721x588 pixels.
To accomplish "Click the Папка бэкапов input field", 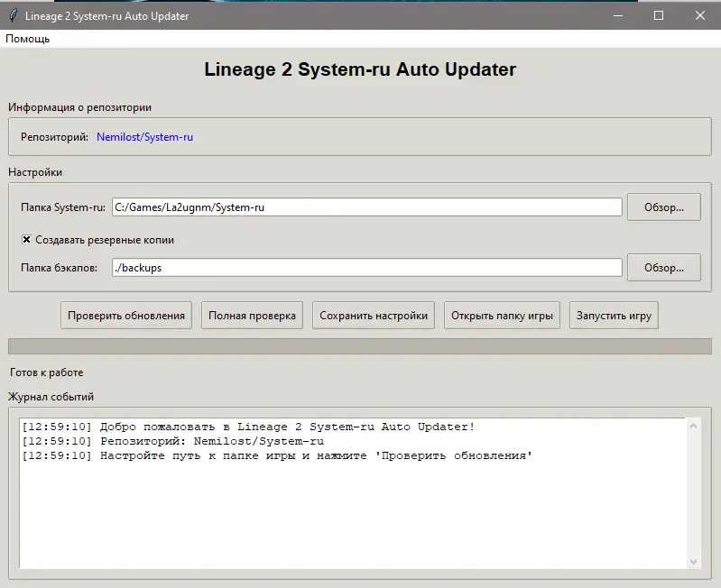I will point(367,267).
